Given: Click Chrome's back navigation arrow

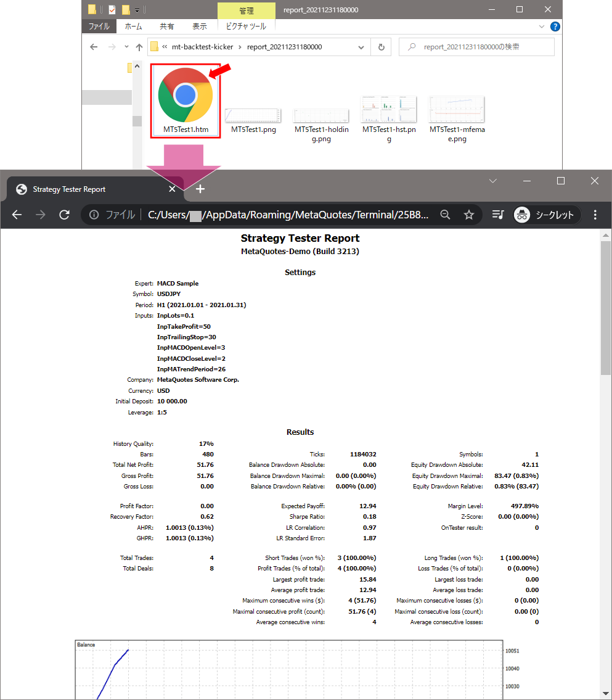Looking at the screenshot, I should coord(17,215).
